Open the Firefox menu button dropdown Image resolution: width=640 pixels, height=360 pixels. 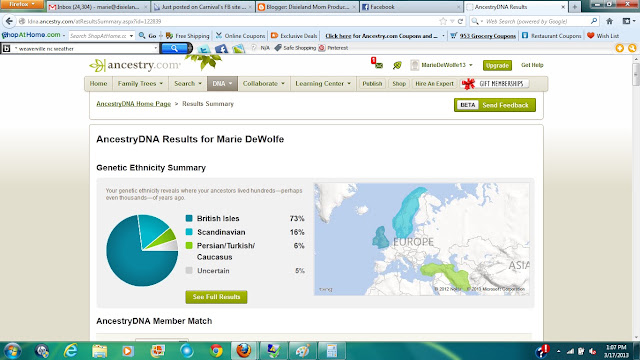22,4
